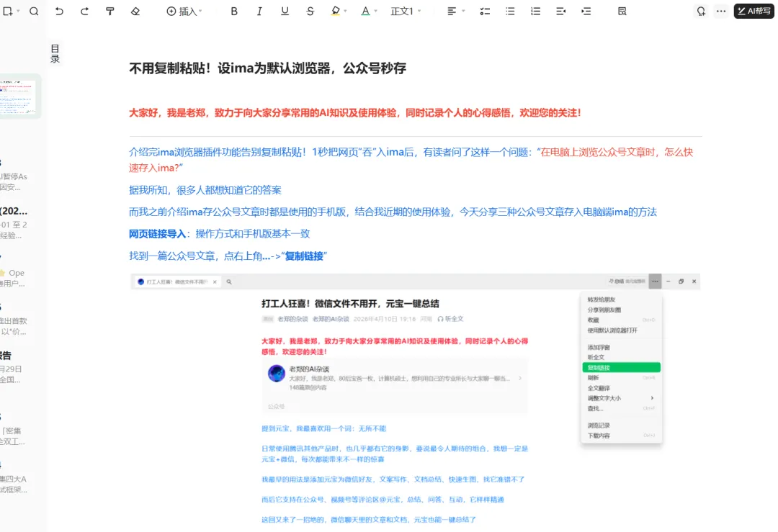Open the 插入 insert menu
This screenshot has width=778, height=532.
pos(184,11)
